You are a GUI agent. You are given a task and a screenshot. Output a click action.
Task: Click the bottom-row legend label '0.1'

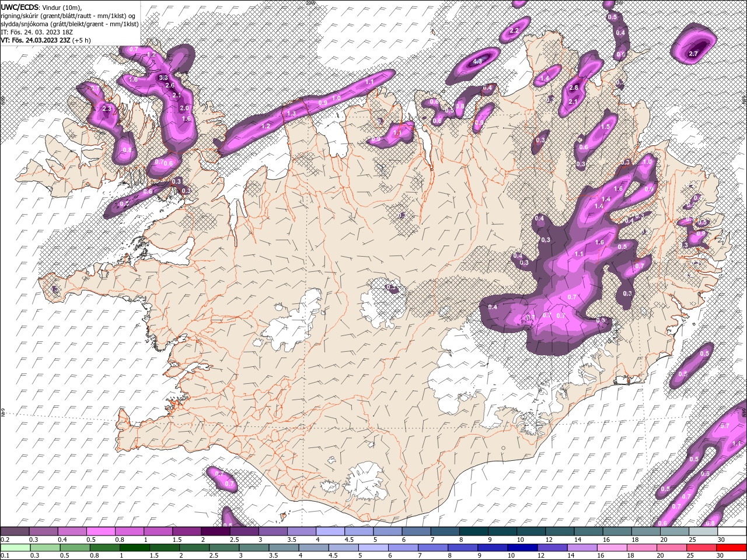point(5,555)
